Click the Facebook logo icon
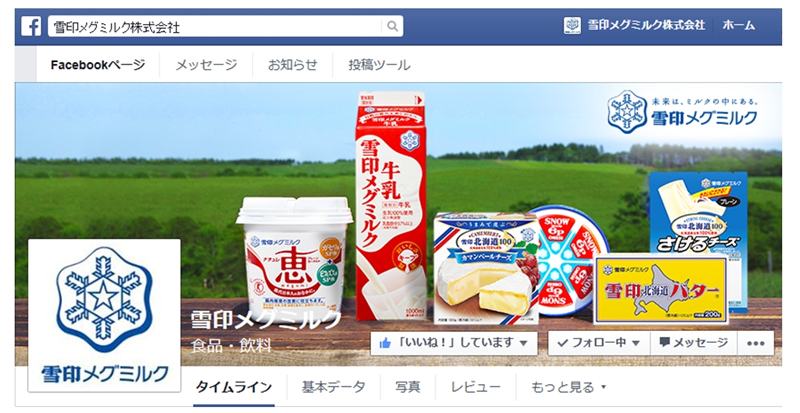The width and height of the screenshot is (800, 413). coord(31,26)
